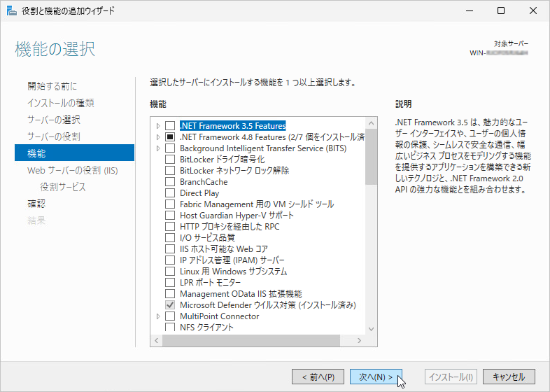Screen dimensions: 550x392
Task: Click the < 前へ(P) button
Action: coord(318,377)
